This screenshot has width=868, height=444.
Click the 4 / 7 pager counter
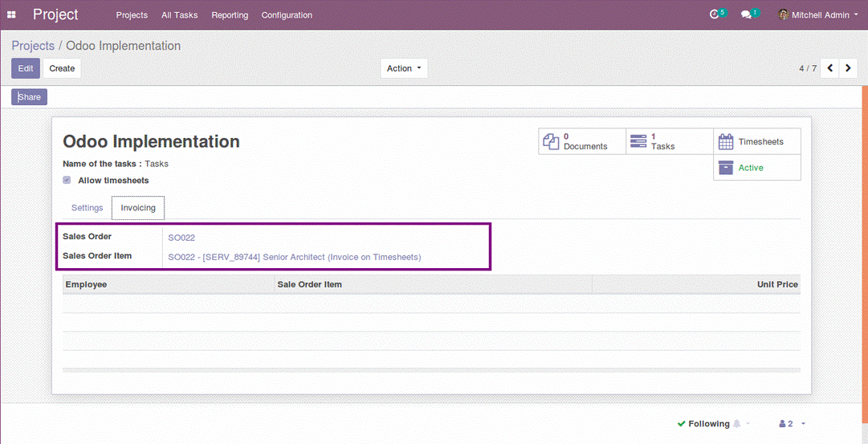[x=808, y=68]
